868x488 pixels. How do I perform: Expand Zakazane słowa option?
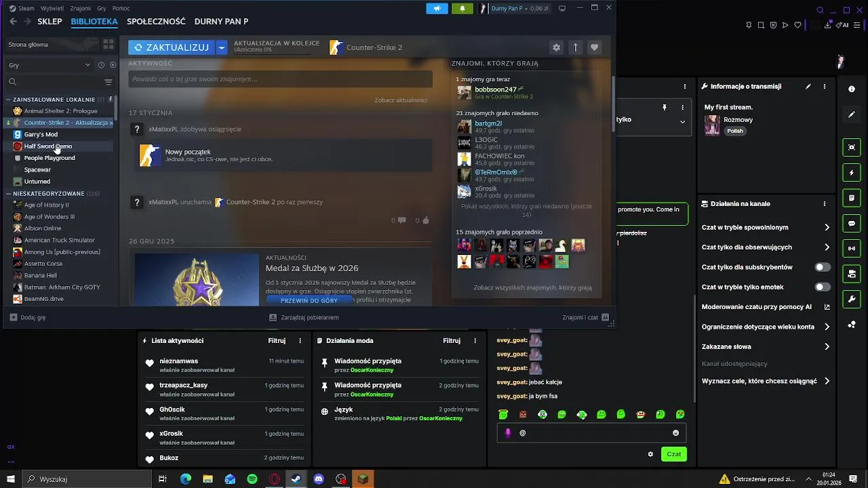click(827, 347)
